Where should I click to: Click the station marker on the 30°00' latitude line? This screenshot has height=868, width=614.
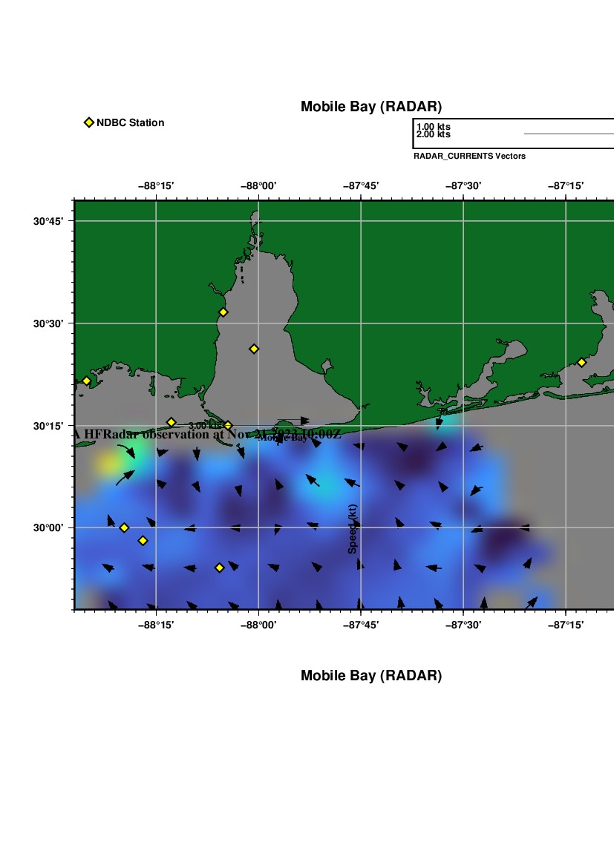pyautogui.click(x=124, y=527)
